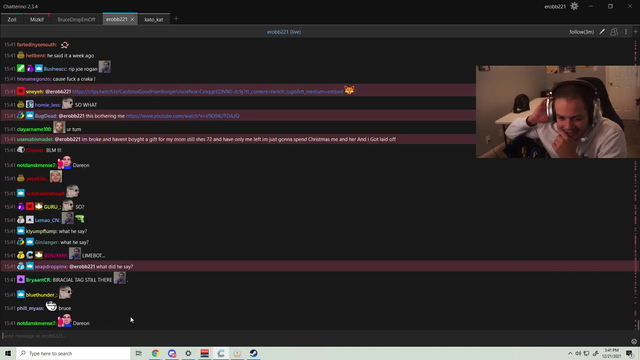Click username hellbent

(36, 56)
